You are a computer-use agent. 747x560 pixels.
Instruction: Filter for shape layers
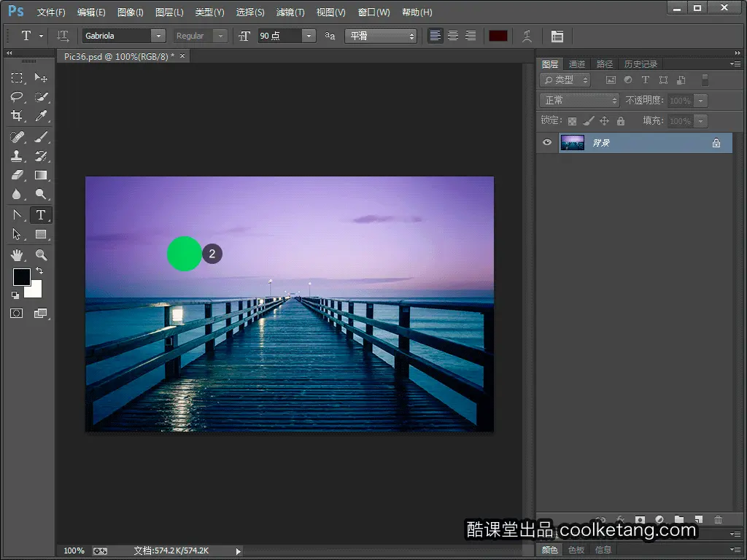(663, 80)
